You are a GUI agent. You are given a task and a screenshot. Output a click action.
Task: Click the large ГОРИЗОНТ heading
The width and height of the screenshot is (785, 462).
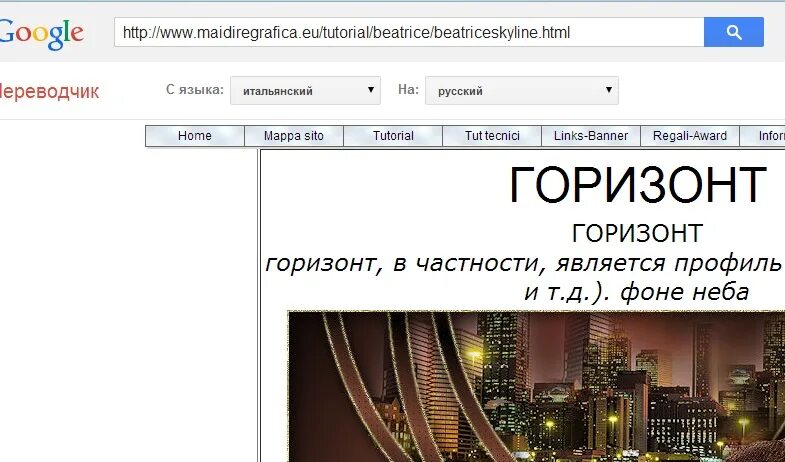637,185
